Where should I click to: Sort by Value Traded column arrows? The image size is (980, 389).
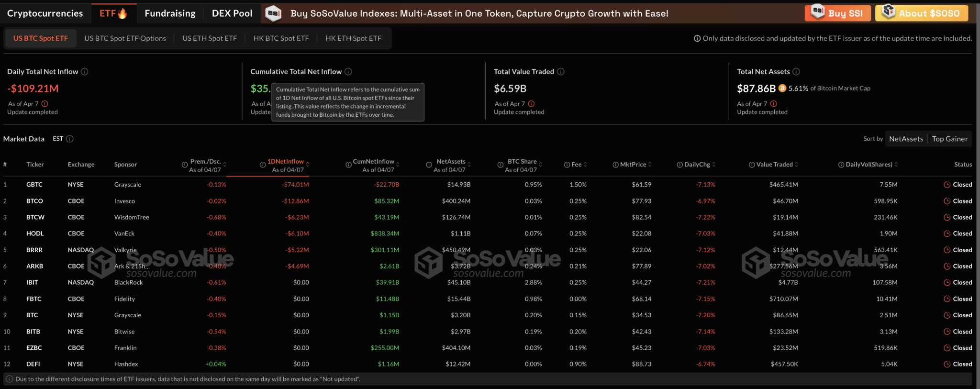click(x=797, y=165)
